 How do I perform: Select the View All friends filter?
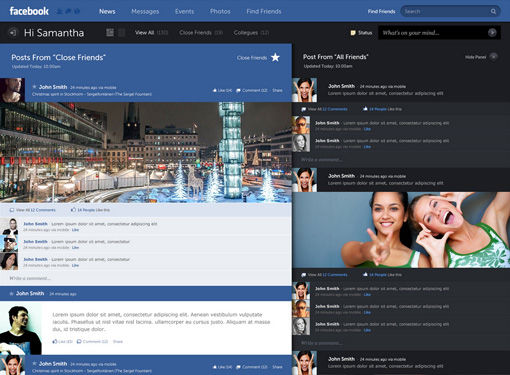point(151,32)
